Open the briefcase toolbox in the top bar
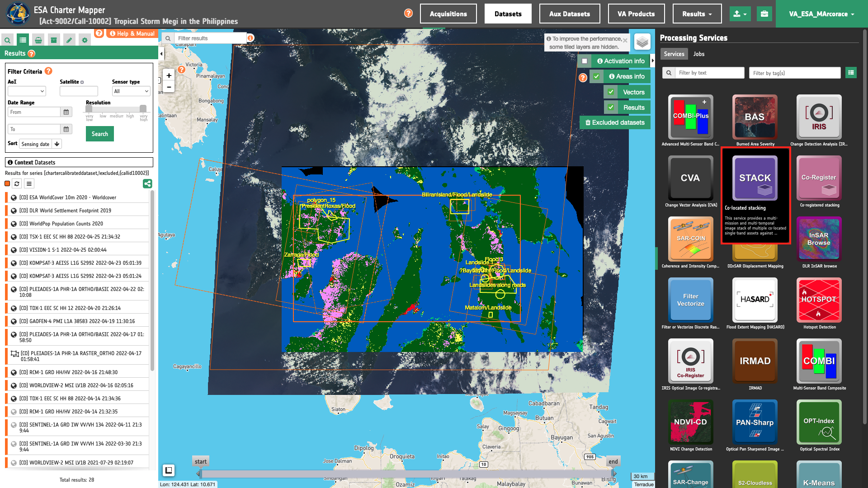Screen dimensions: 868x488 click(764, 14)
